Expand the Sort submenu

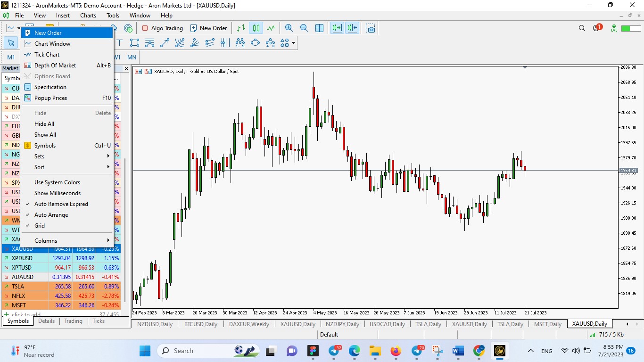pyautogui.click(x=67, y=167)
